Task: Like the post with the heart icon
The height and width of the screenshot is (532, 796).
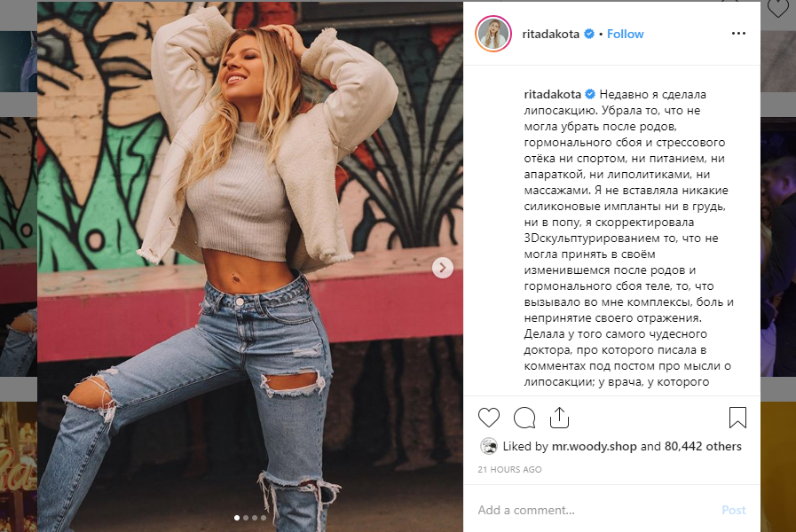Action: (x=489, y=418)
